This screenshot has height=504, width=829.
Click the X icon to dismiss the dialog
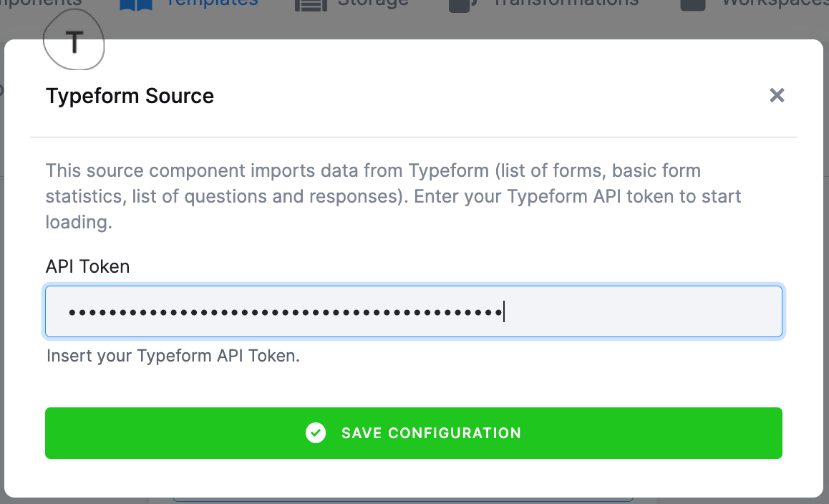pos(777,95)
